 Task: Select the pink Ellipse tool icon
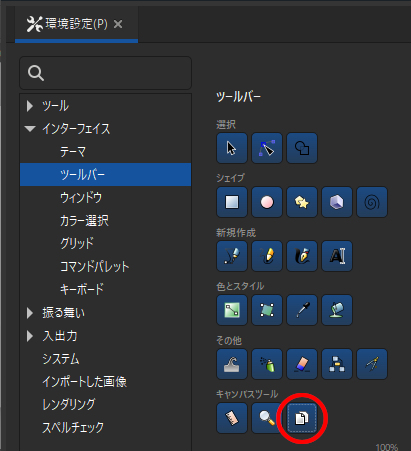coord(267,202)
